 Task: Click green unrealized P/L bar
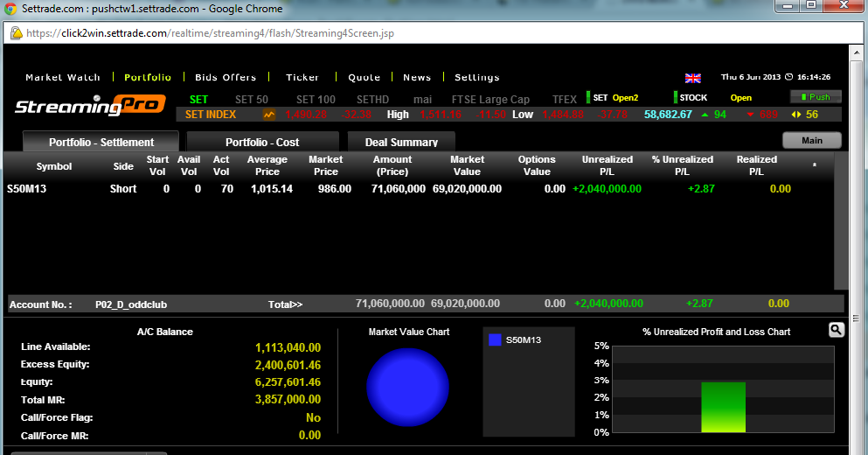(x=723, y=407)
